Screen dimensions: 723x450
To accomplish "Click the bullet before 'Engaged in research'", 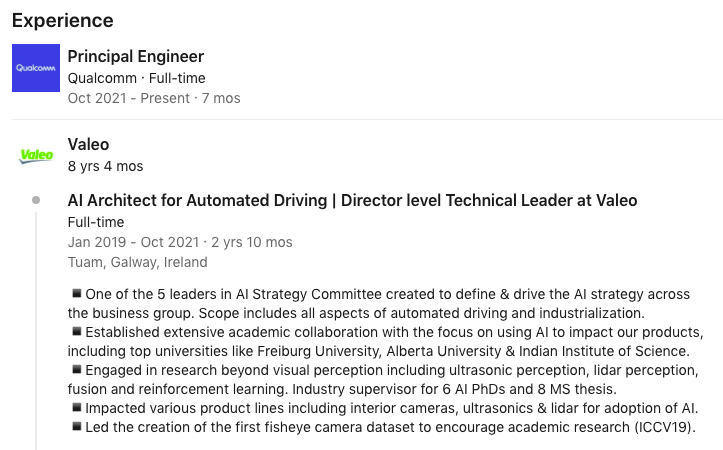I will pyautogui.click(x=77, y=369).
